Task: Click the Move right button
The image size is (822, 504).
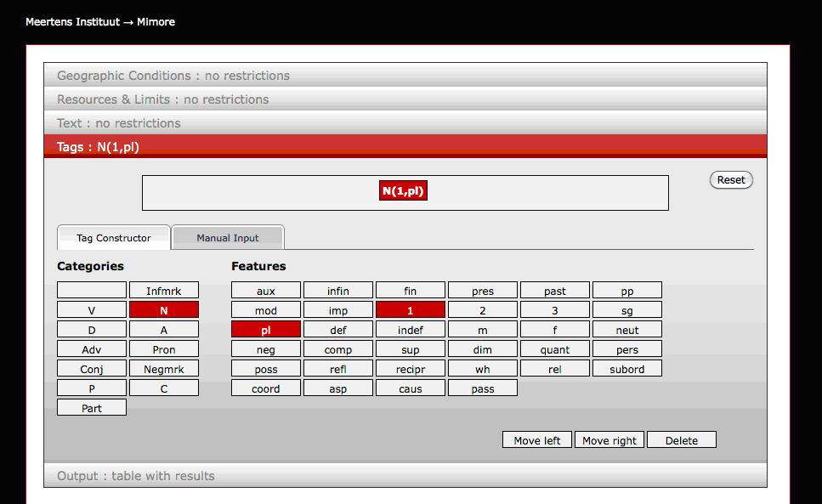Action: pos(609,440)
